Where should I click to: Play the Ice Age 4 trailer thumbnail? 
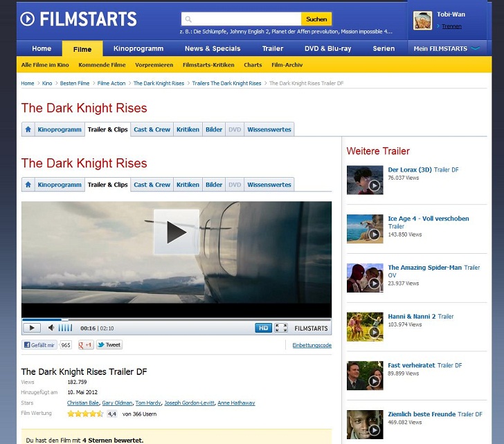[x=365, y=229]
